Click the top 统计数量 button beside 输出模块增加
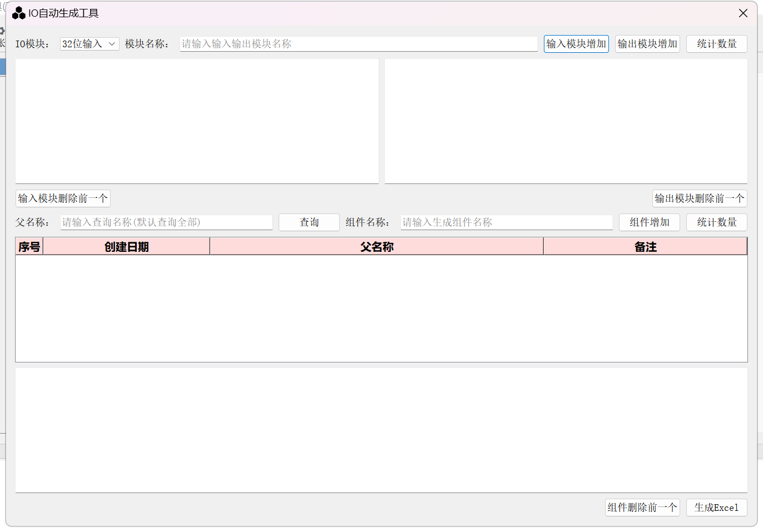This screenshot has width=763, height=532. click(717, 44)
